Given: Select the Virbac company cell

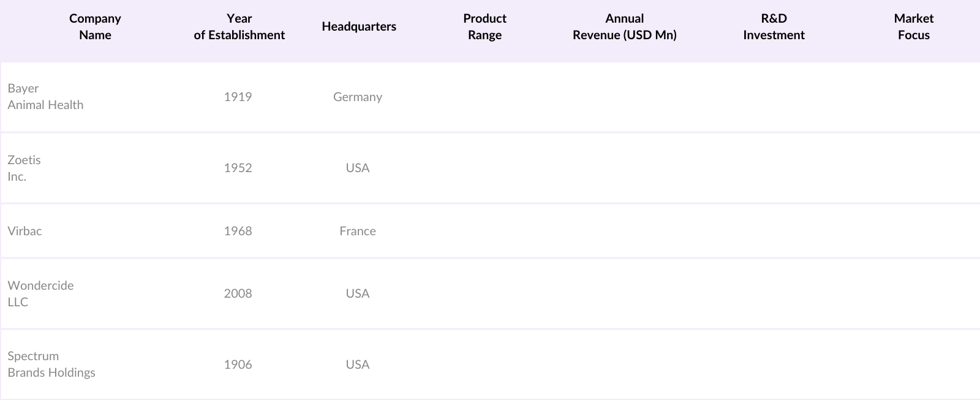Looking at the screenshot, I should click(25, 231).
